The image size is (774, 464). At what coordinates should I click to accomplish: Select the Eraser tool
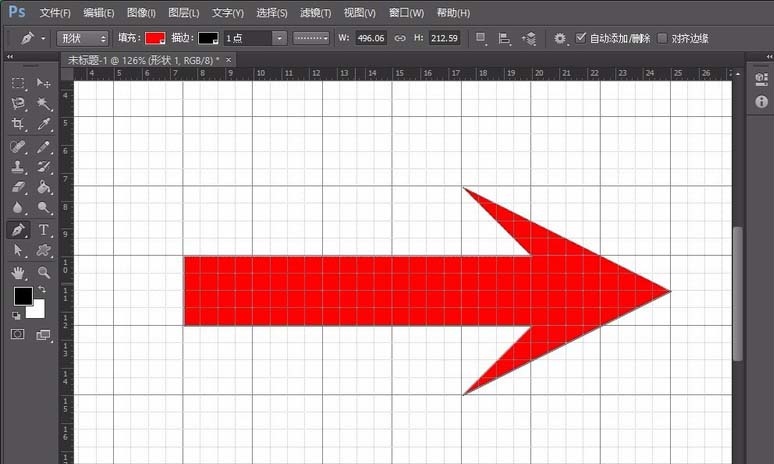18,187
